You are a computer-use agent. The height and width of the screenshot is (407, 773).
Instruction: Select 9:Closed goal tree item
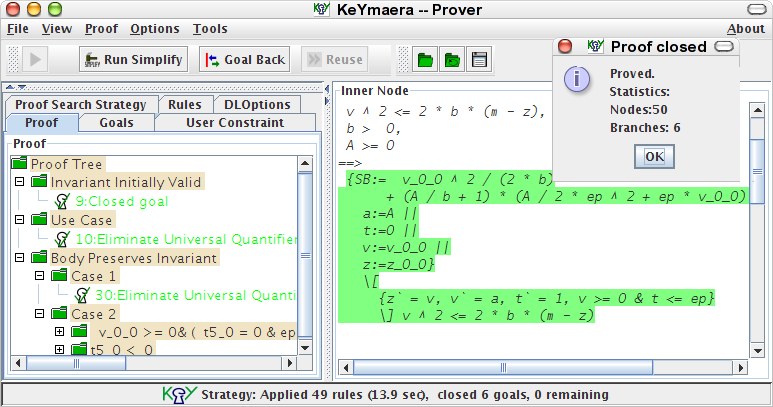122,202
